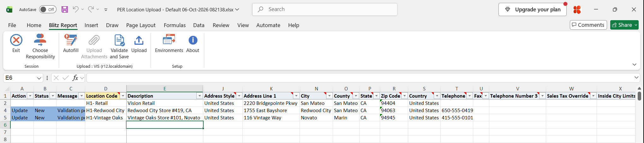644x143 pixels.
Task: Expand the undo history dropdown
Action: (82, 9)
